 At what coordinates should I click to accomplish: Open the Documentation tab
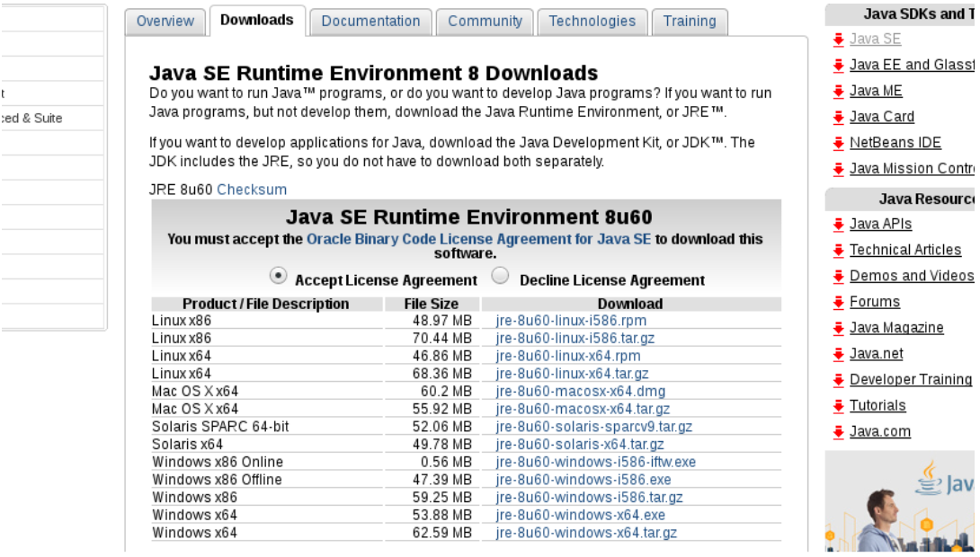370,21
